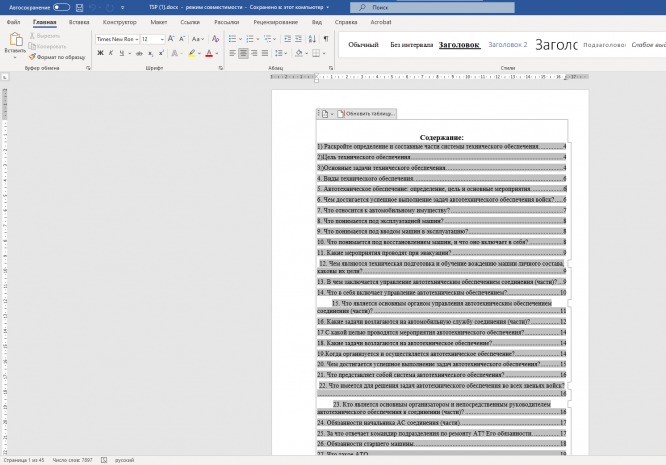
Task: Click Копировать (Copy) button
Action: coord(47,46)
